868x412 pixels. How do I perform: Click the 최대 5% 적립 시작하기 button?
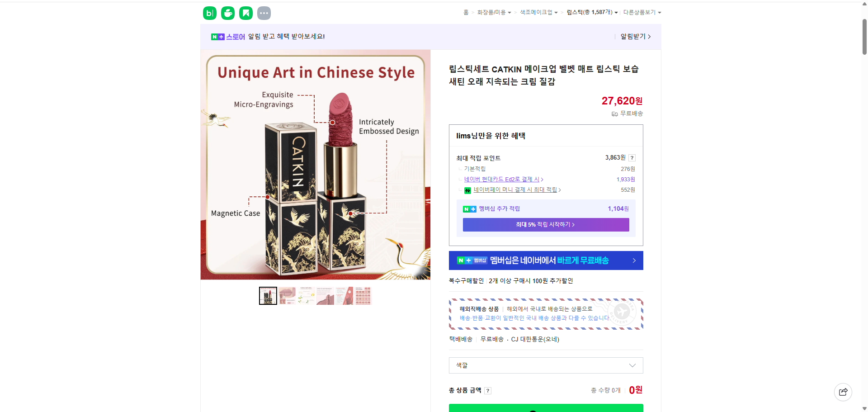[x=546, y=224]
